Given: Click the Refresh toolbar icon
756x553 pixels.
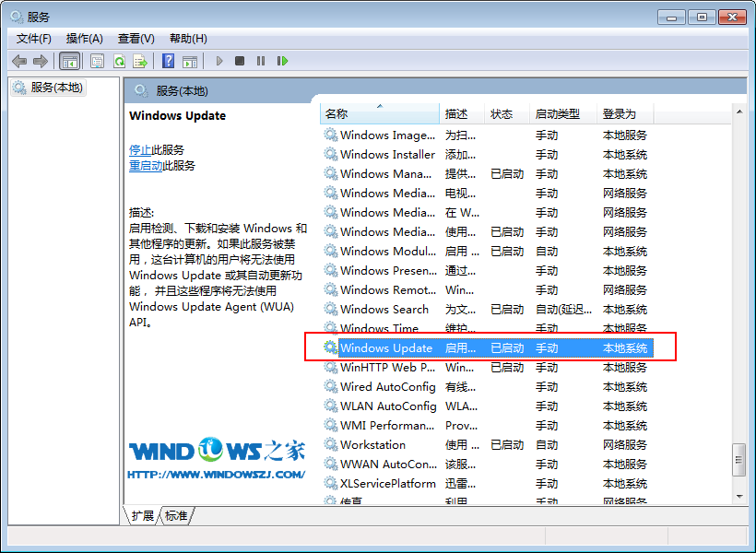Looking at the screenshot, I should [119, 61].
